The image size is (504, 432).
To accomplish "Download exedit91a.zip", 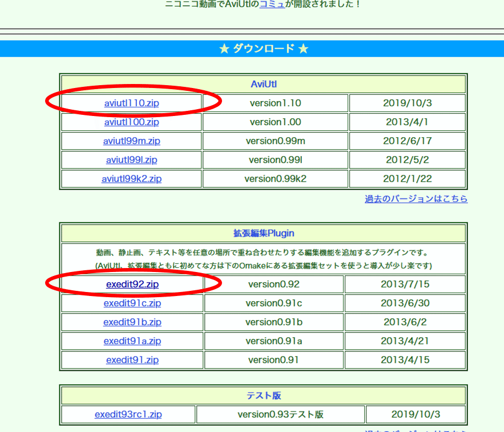I will tap(132, 341).
